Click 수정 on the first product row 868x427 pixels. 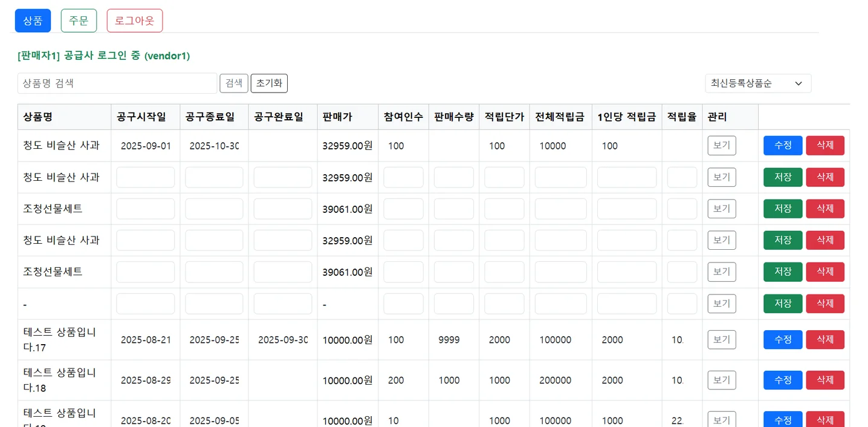(x=782, y=145)
